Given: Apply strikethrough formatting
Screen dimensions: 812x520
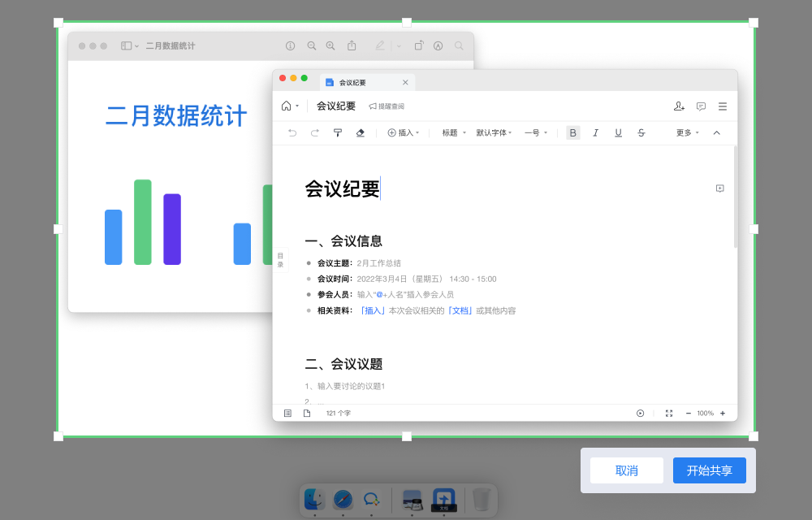Looking at the screenshot, I should tap(641, 133).
